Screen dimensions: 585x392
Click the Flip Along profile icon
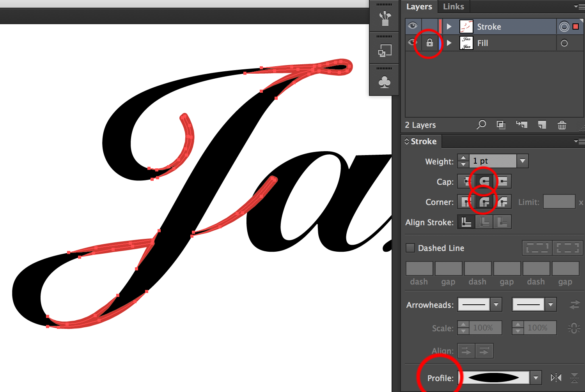556,377
